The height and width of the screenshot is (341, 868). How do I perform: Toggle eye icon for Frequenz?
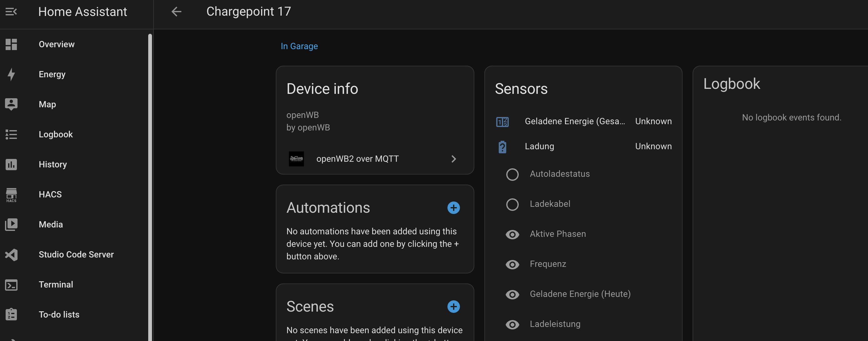point(512,264)
